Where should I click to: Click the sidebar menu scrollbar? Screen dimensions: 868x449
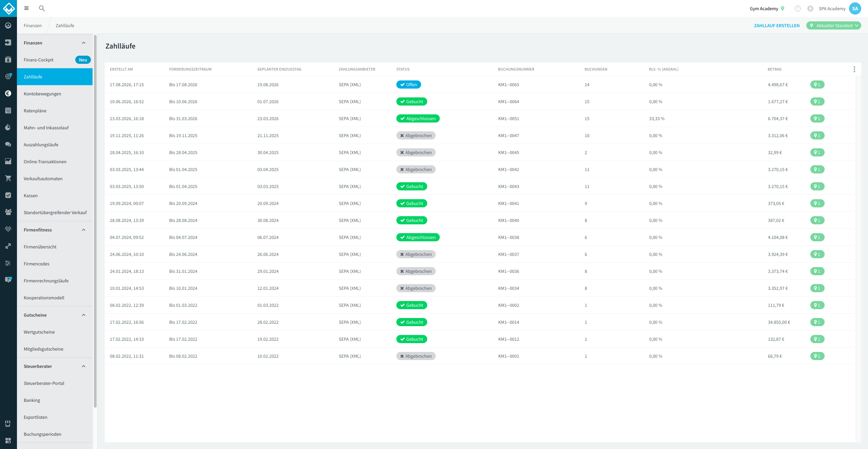(95, 221)
